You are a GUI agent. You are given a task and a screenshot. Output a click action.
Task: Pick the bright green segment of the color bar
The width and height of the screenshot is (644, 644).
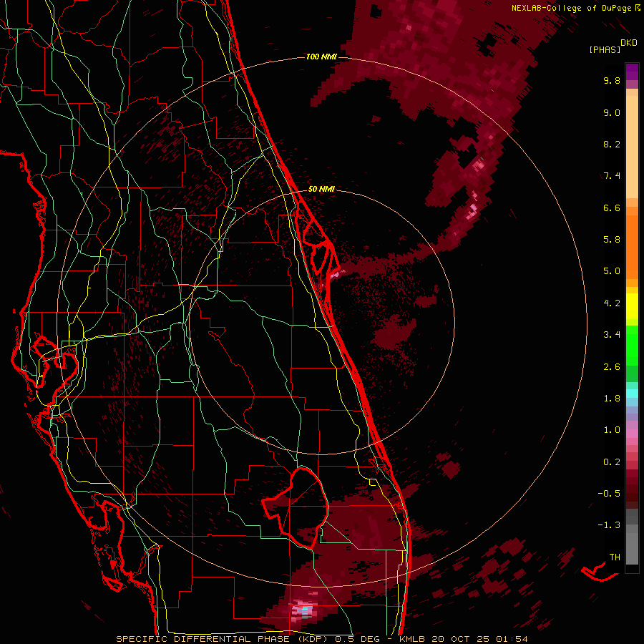pyautogui.click(x=632, y=346)
